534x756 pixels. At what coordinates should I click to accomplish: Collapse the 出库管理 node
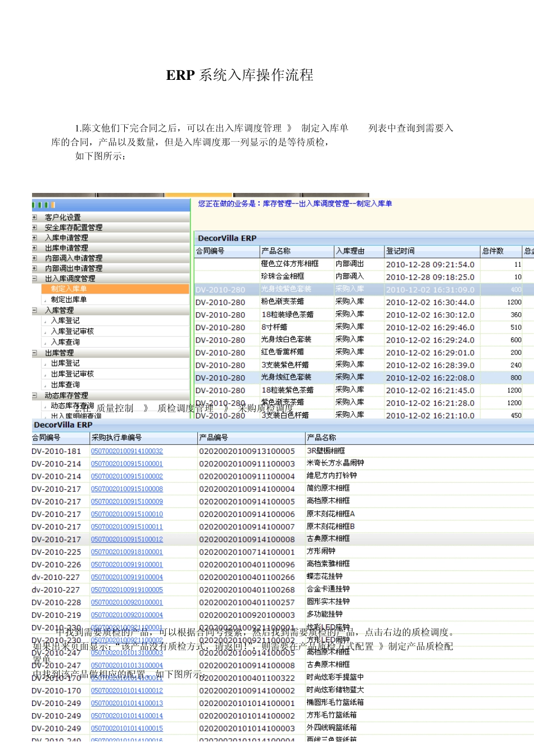pos(34,353)
